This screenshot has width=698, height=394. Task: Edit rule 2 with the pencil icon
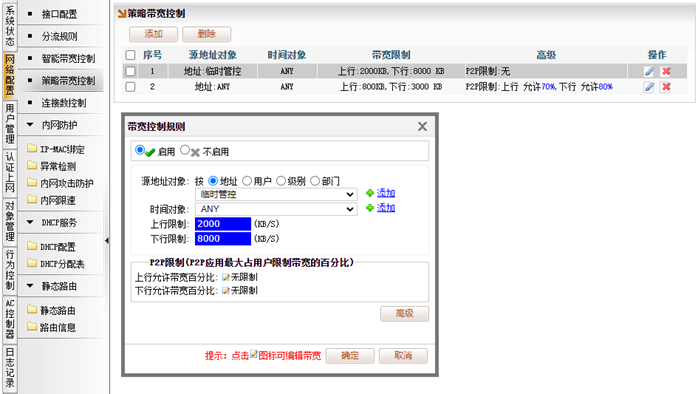point(649,87)
